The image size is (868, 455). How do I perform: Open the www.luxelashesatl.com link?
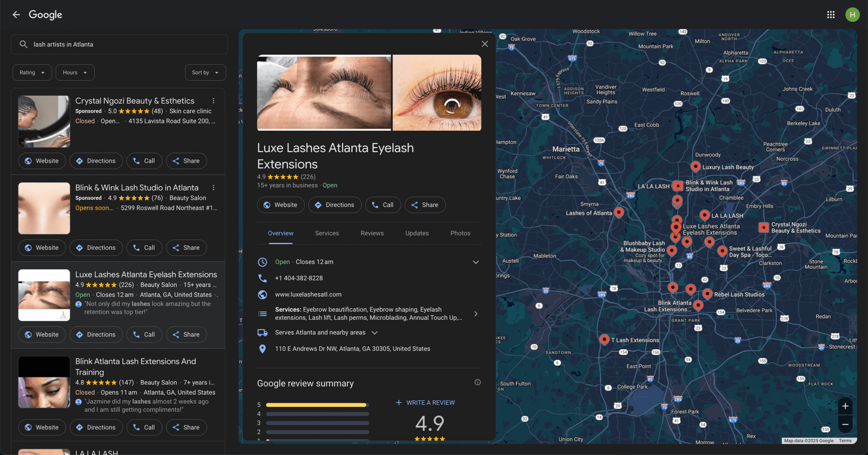[x=308, y=295]
